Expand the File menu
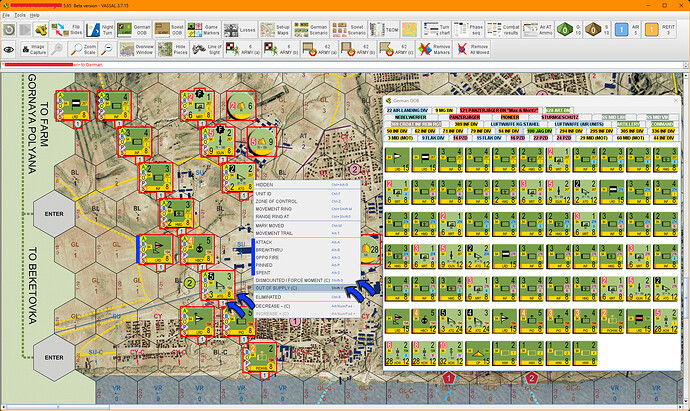690x411 pixels. click(x=6, y=16)
